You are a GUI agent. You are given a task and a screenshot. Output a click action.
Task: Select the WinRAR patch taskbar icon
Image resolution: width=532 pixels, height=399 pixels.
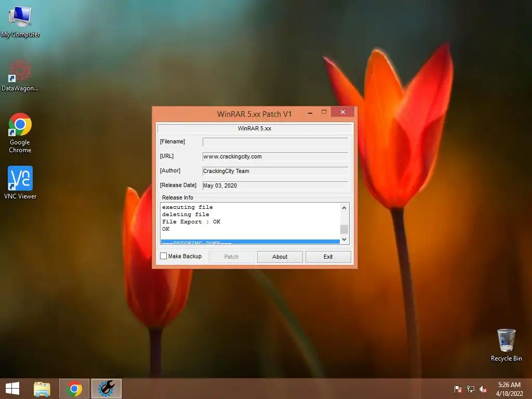click(x=106, y=389)
